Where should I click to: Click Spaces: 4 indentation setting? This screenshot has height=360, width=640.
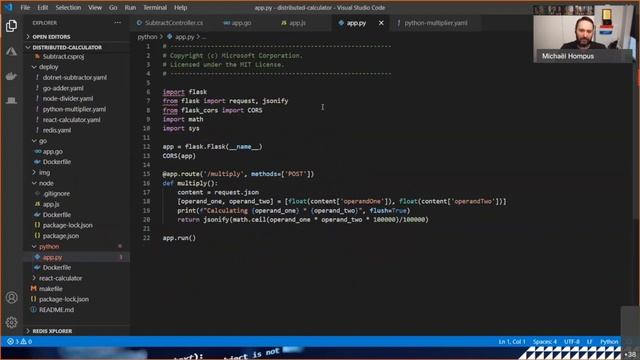[x=545, y=341]
